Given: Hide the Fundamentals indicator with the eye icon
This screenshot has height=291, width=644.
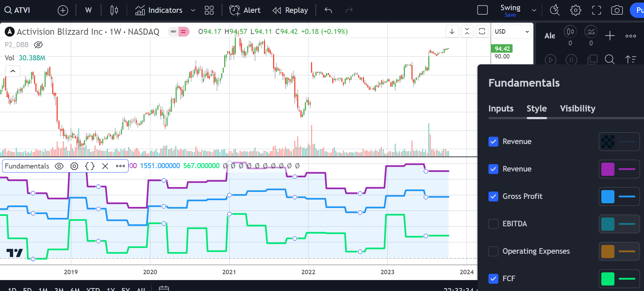Looking at the screenshot, I should tap(59, 166).
